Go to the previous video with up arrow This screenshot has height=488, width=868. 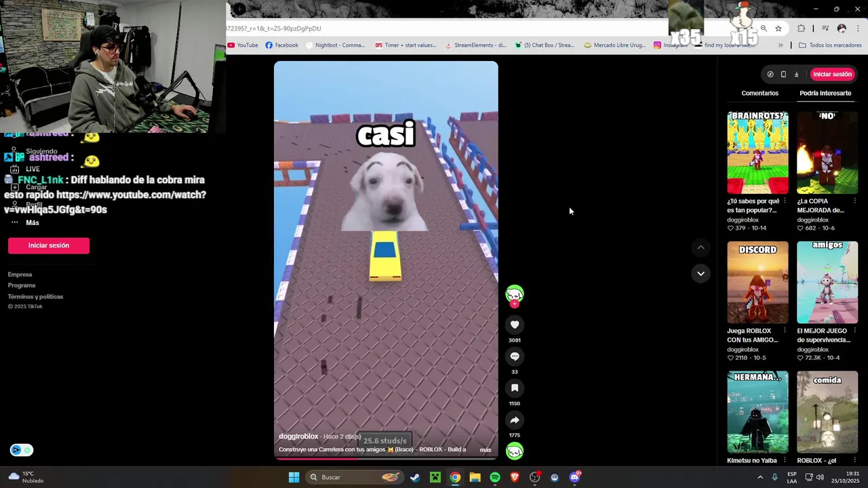(x=701, y=247)
